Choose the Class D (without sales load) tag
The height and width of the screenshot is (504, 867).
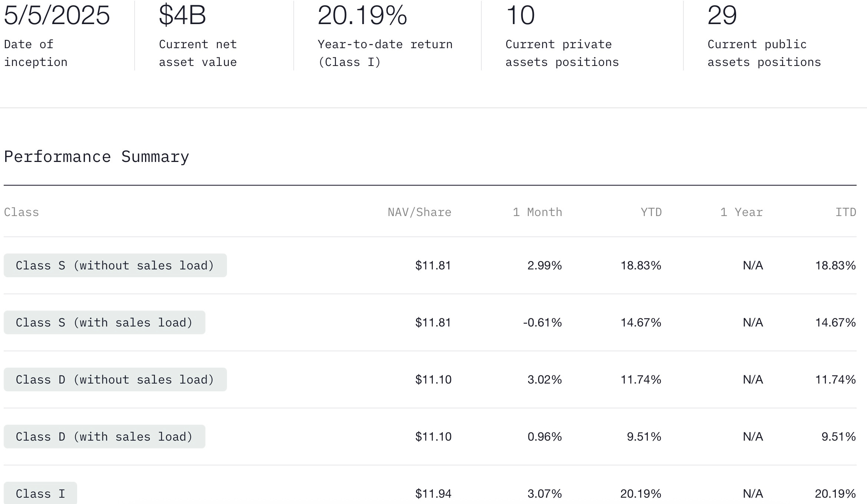coord(115,379)
